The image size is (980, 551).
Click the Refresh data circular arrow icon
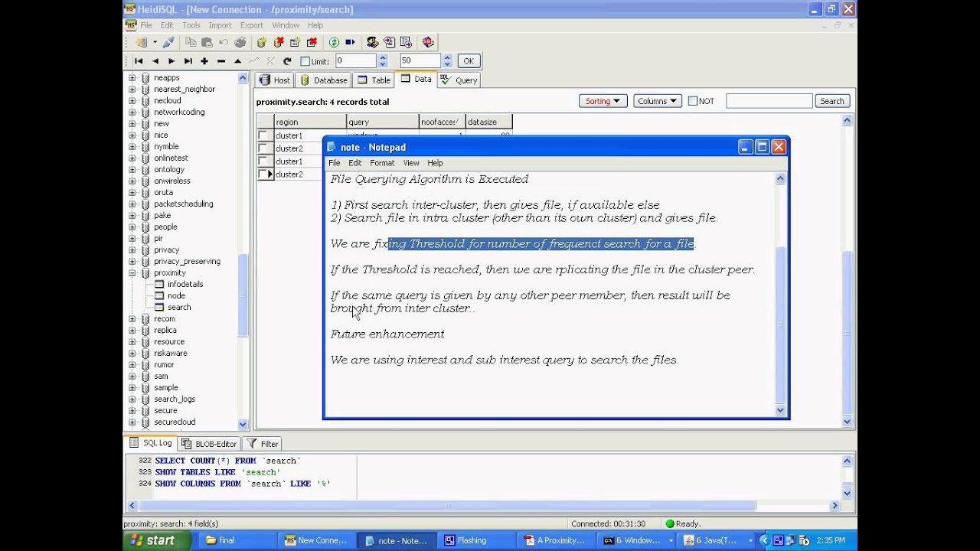[287, 60]
